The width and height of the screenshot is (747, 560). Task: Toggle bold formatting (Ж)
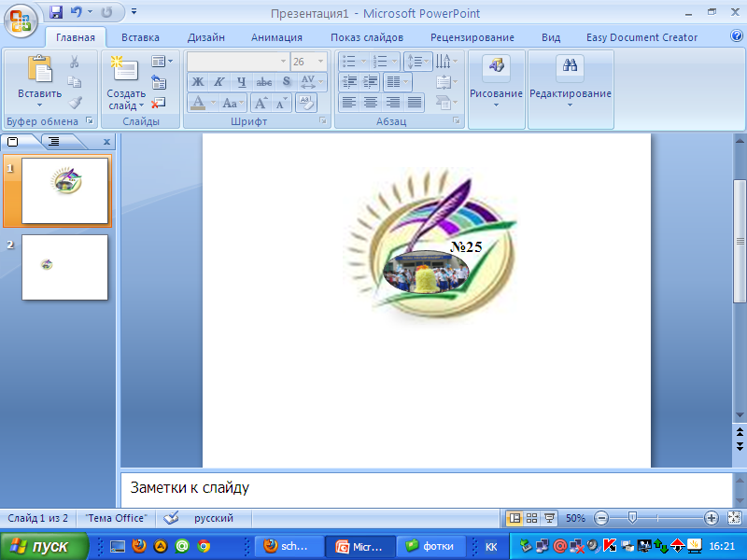[198, 82]
